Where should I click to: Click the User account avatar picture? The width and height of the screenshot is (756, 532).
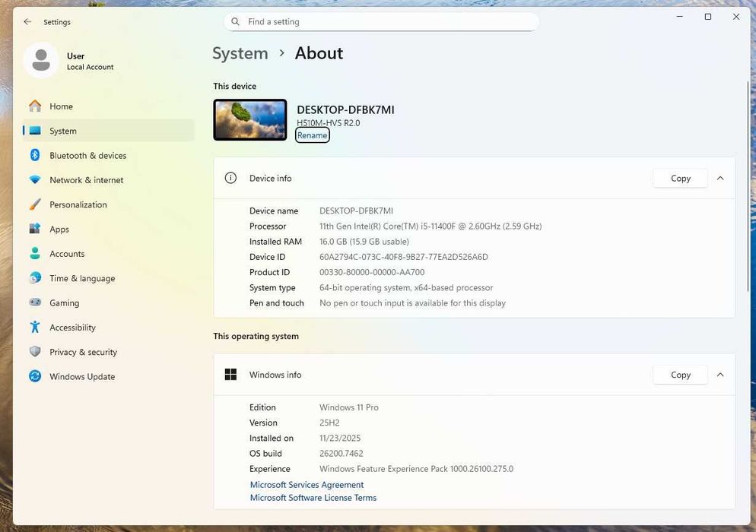(41, 60)
